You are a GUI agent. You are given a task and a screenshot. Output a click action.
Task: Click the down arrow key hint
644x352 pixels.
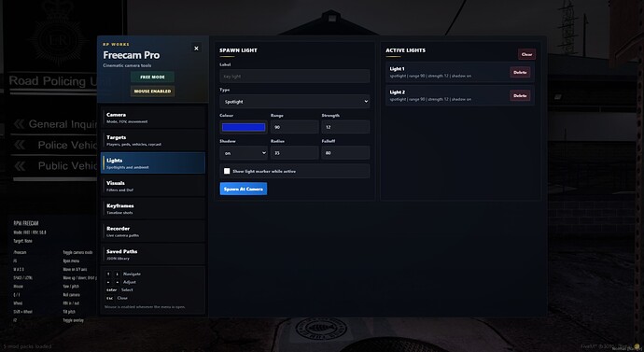pyautogui.click(x=117, y=274)
